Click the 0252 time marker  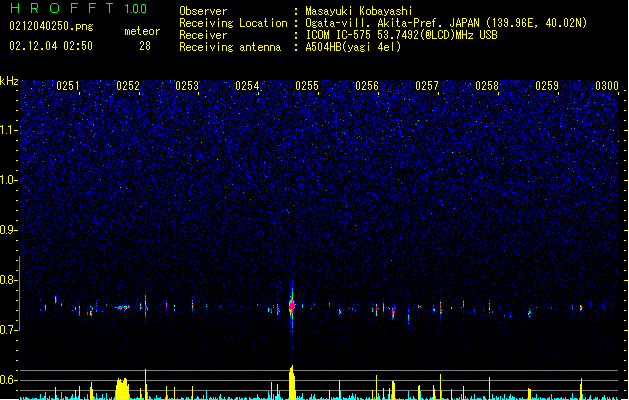pyautogui.click(x=128, y=86)
